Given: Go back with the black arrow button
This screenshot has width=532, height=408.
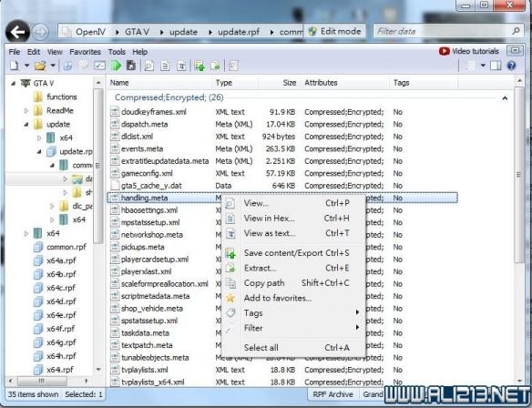Looking at the screenshot, I should (17, 32).
